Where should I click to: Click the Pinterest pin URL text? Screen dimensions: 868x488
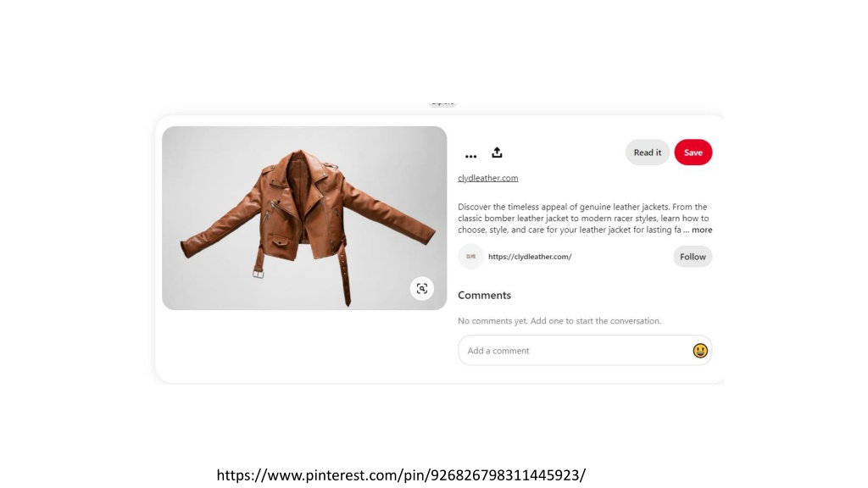pos(401,475)
